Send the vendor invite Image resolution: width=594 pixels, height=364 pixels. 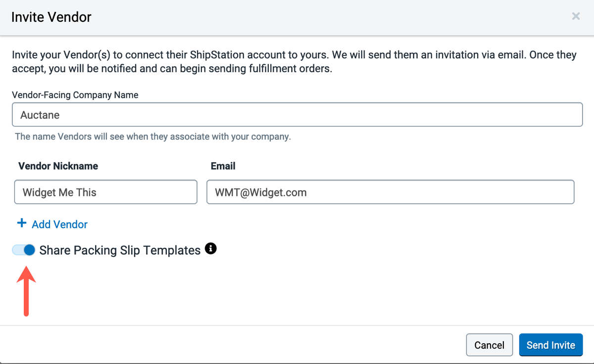(x=550, y=345)
